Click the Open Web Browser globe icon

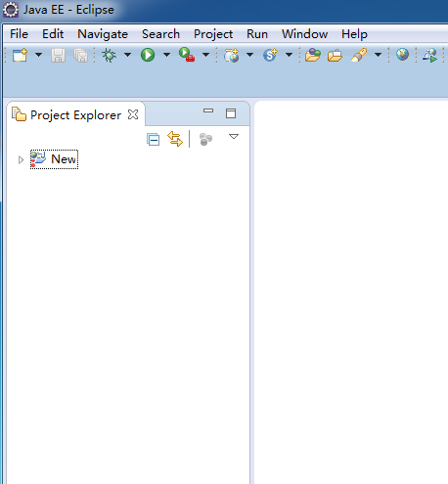(x=403, y=54)
